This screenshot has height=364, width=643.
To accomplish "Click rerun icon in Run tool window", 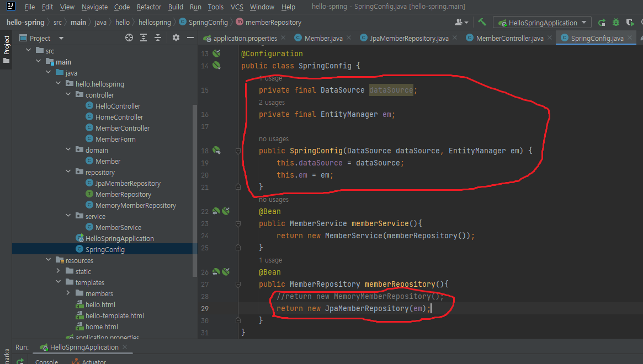I will click(20, 361).
